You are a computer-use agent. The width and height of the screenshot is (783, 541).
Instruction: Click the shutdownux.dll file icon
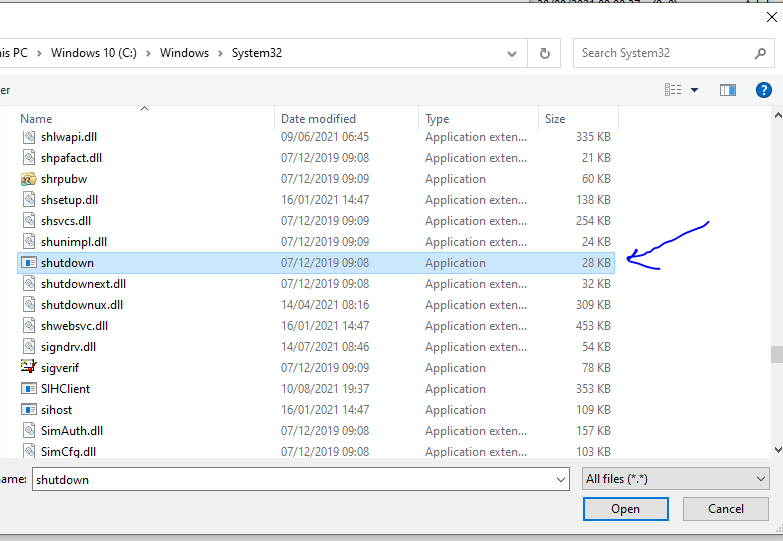click(29, 305)
